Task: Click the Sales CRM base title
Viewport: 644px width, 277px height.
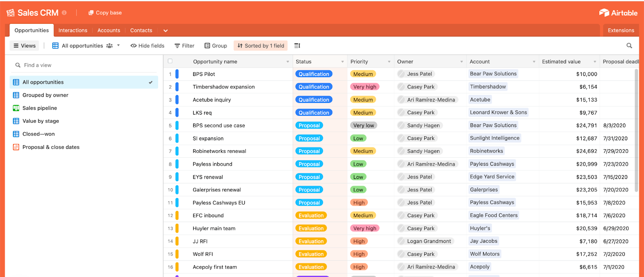Action: point(38,13)
